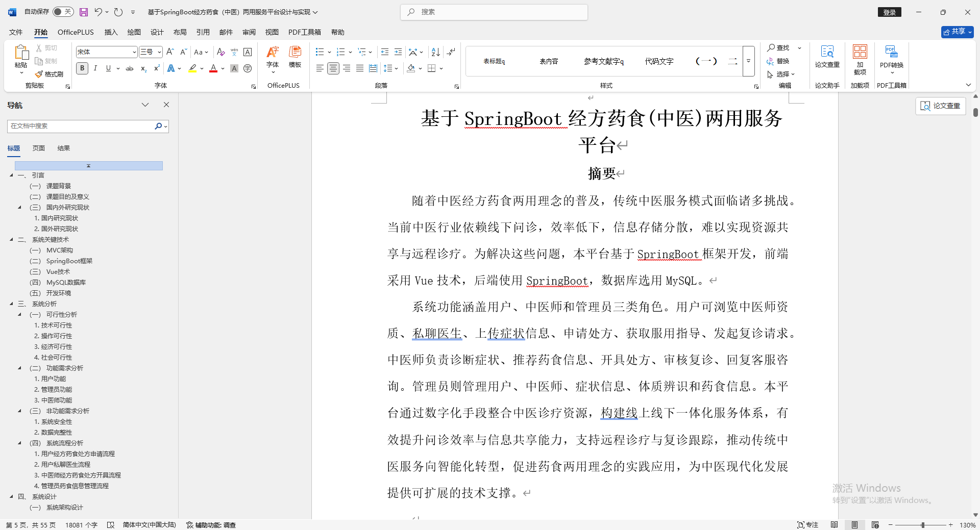This screenshot has width=980, height=530.
Task: Click the Subscript icon
Action: (x=143, y=68)
